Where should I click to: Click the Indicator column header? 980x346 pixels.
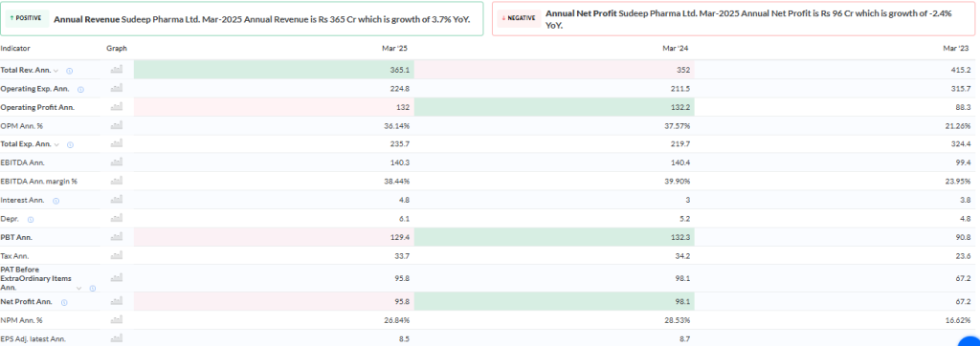[15, 48]
